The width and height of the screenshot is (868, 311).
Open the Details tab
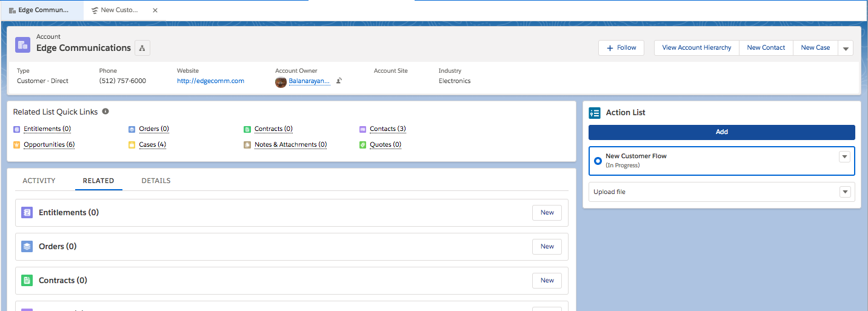click(x=156, y=181)
